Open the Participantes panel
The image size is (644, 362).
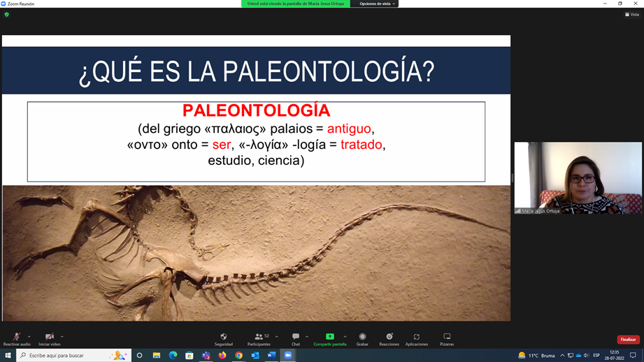pos(258,337)
